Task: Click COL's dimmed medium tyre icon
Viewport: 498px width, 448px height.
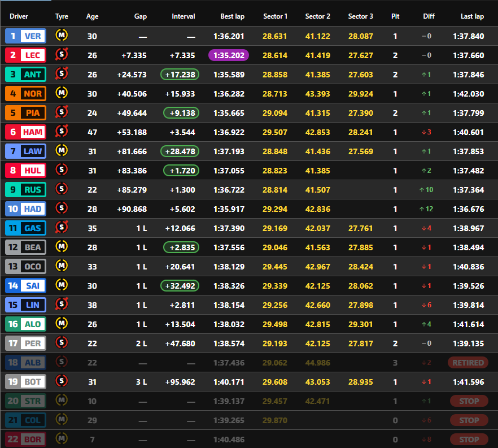Action: tap(62, 419)
